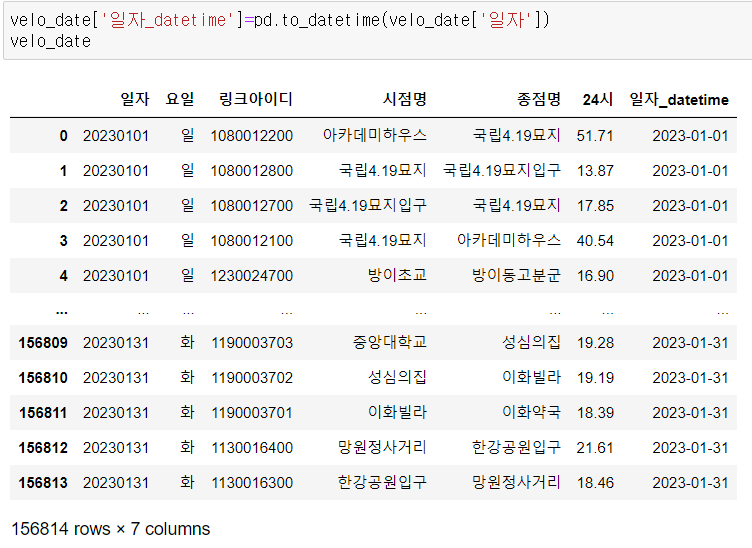
Task: Click link ID cell 1190003703
Action: click(x=252, y=343)
